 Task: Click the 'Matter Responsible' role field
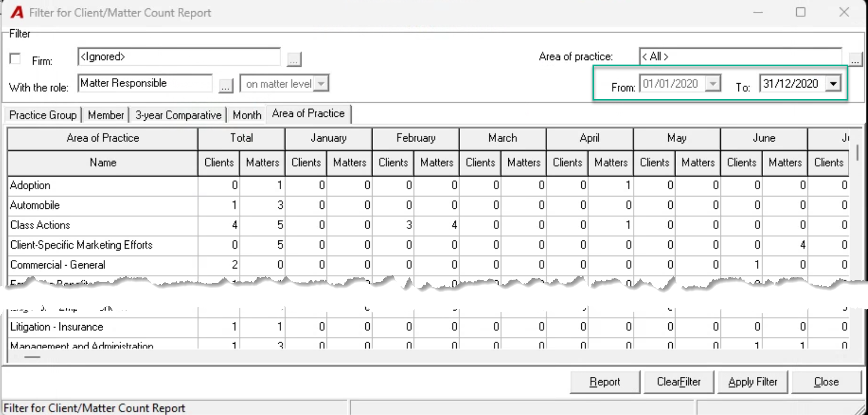pos(145,83)
